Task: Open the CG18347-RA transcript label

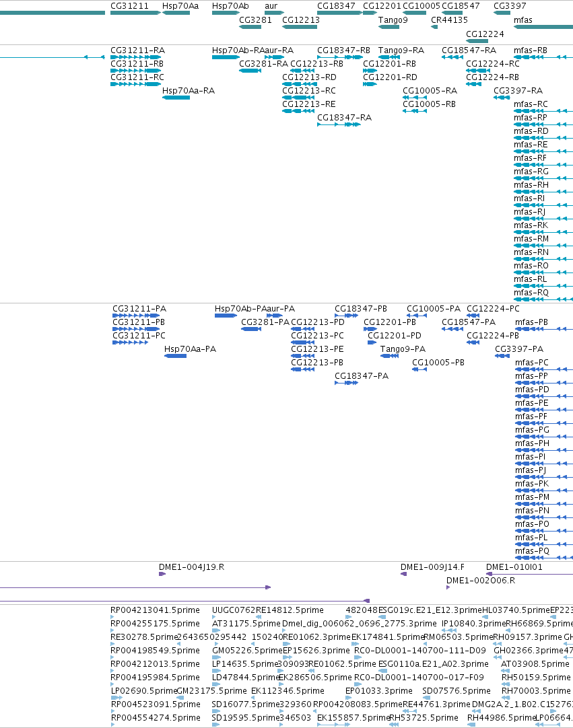Action: coord(344,118)
